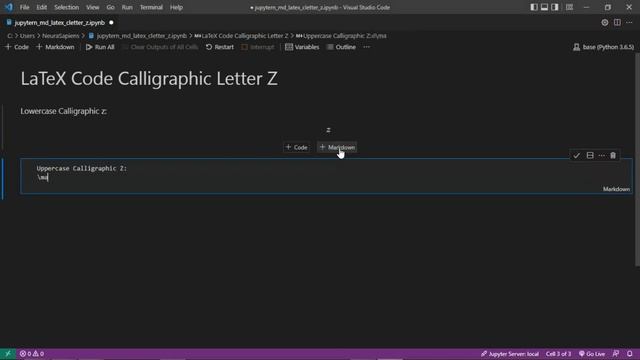Open the notebook toolbar more actions ellipsis
The image size is (640, 360).
click(367, 47)
